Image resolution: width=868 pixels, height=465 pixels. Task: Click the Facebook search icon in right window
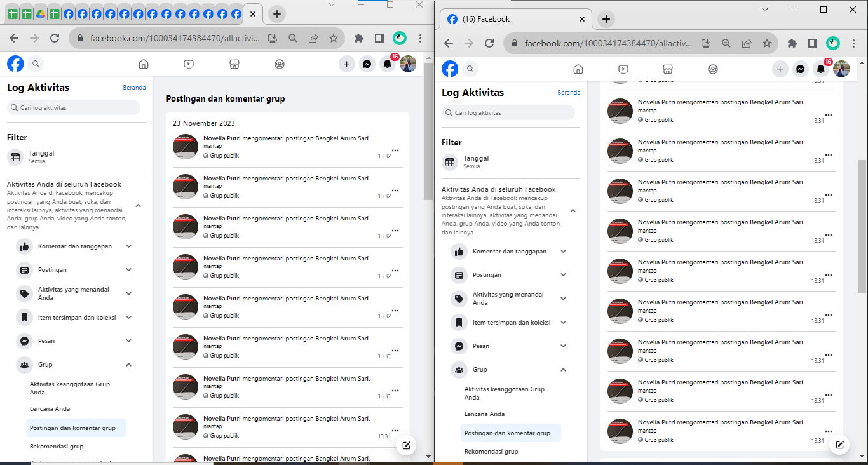(x=471, y=69)
